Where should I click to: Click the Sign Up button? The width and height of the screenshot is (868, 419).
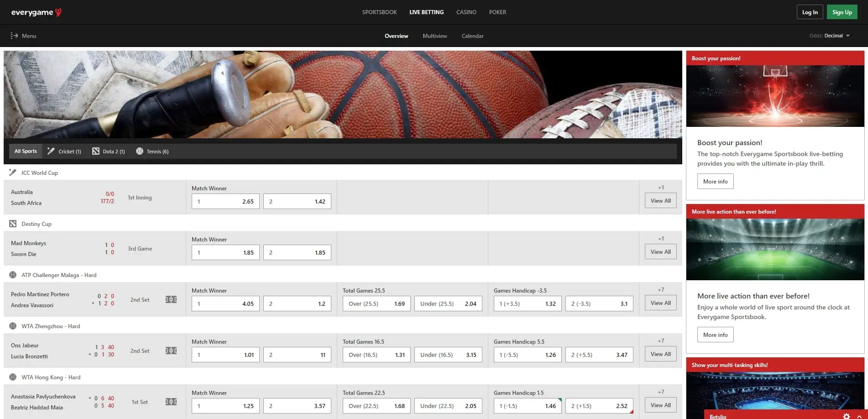pyautogui.click(x=842, y=12)
